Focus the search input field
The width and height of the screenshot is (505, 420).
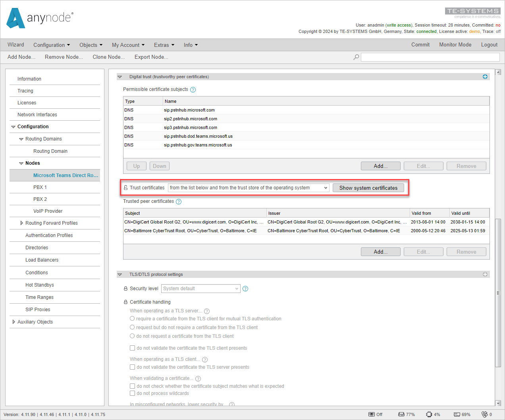pyautogui.click(x=430, y=57)
